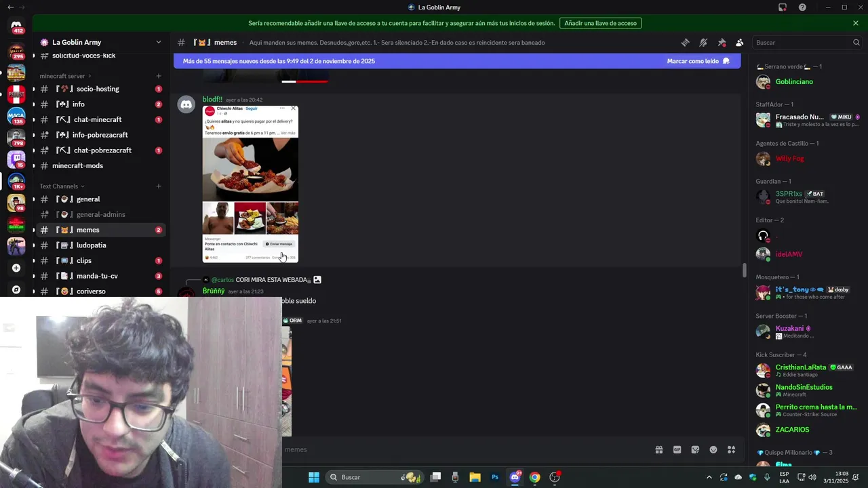This screenshot has width=868, height=488.
Task: Toggle notification settings bell icon
Action: (x=703, y=42)
